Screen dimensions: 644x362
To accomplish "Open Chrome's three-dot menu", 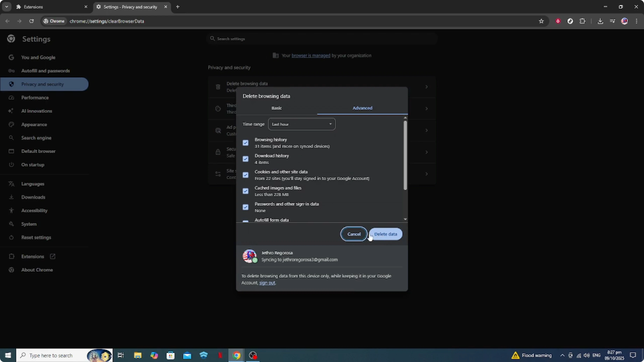I will [x=637, y=21].
